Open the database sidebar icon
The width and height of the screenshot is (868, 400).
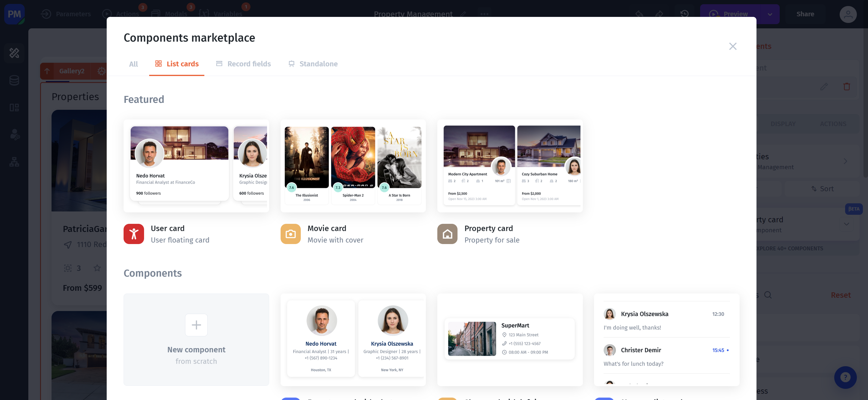pos(14,80)
